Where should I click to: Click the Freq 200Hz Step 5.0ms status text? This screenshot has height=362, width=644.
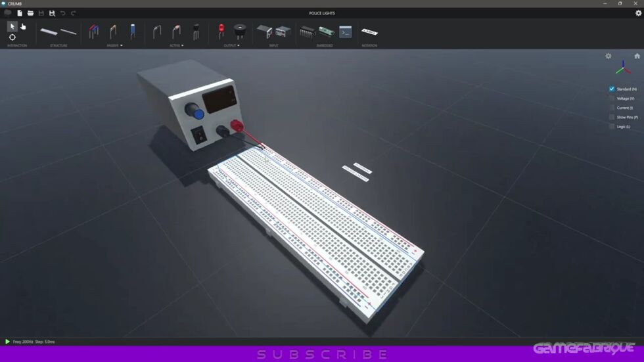click(x=34, y=342)
